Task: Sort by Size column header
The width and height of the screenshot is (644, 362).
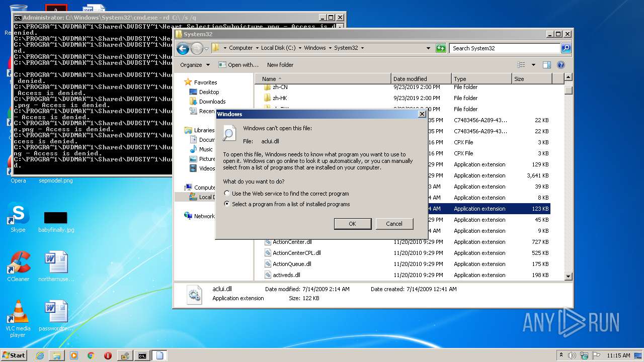Action: tap(532, 79)
